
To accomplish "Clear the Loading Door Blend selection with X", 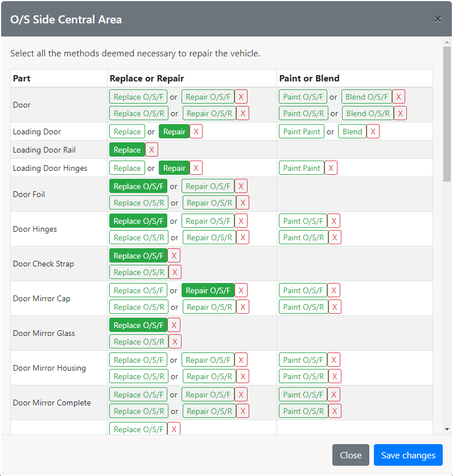I will tap(373, 132).
